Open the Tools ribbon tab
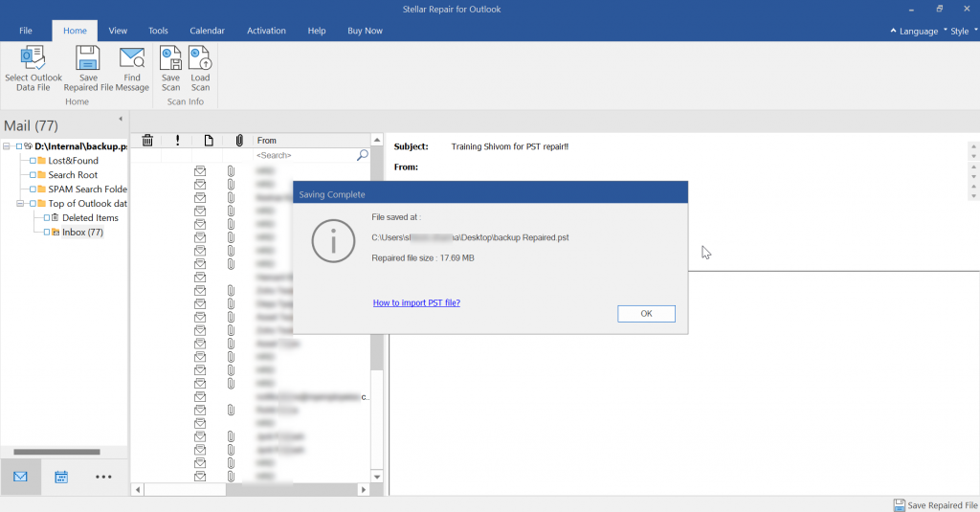This screenshot has width=980, height=512. pos(158,31)
